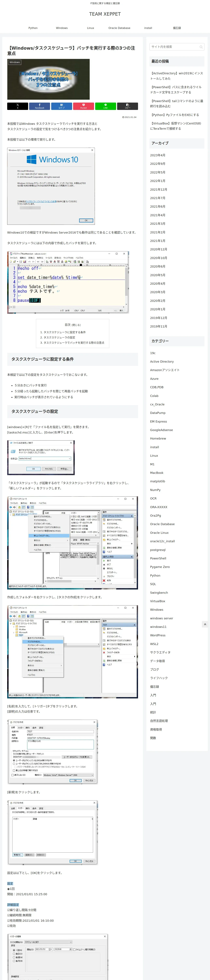
Task: Open the GoogleAdsense category
Action: pyautogui.click(x=162, y=430)
